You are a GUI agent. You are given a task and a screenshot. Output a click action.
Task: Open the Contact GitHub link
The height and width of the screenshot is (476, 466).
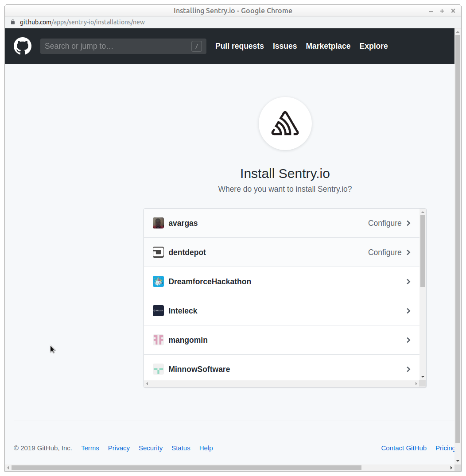[404, 448]
